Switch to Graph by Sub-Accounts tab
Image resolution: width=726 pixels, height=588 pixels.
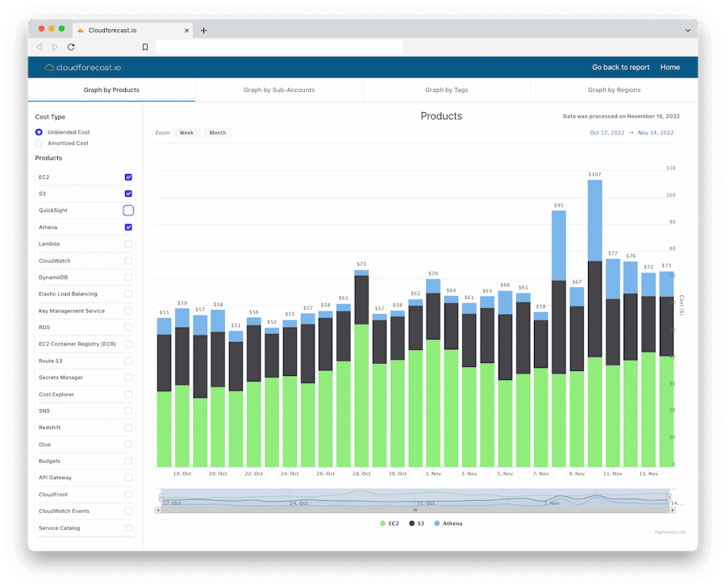[279, 90]
